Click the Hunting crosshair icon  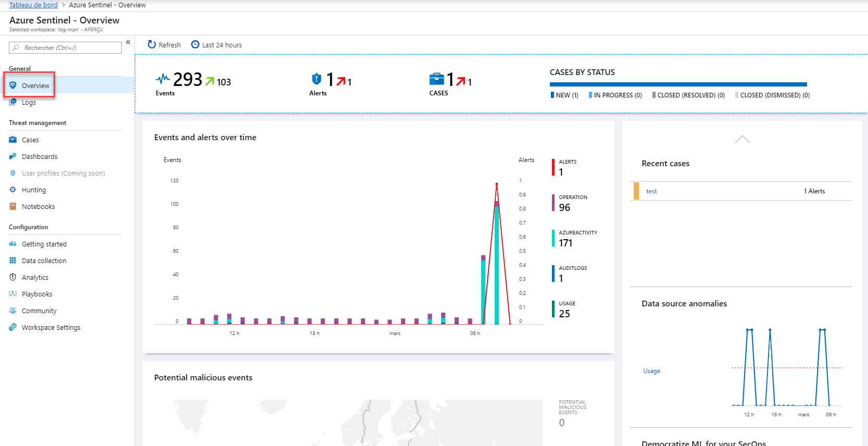click(x=13, y=190)
